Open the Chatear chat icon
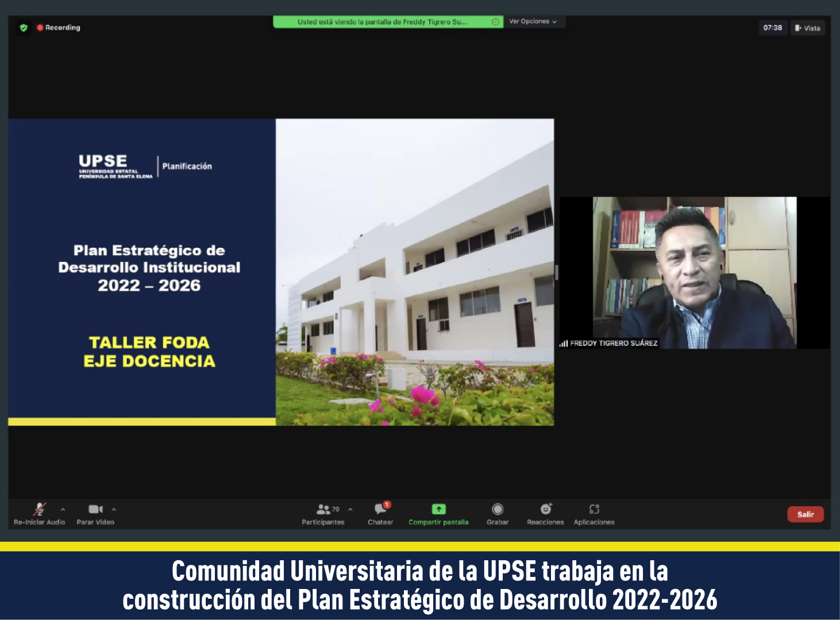840x620 pixels. coord(380,509)
